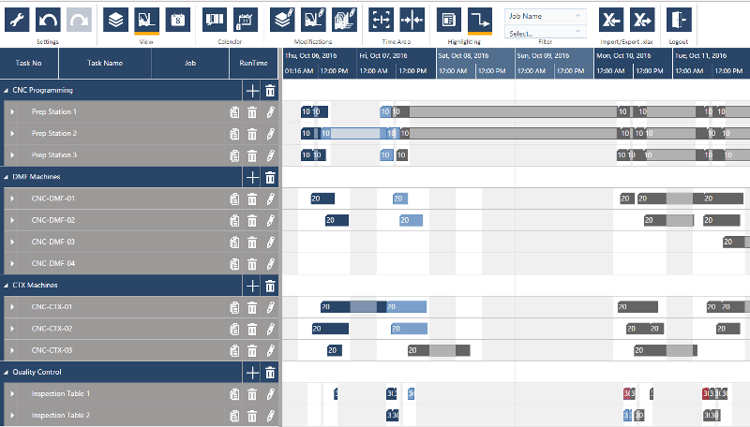Open the Select... filter dropdown
This screenshot has width=750, height=427.
click(545, 33)
